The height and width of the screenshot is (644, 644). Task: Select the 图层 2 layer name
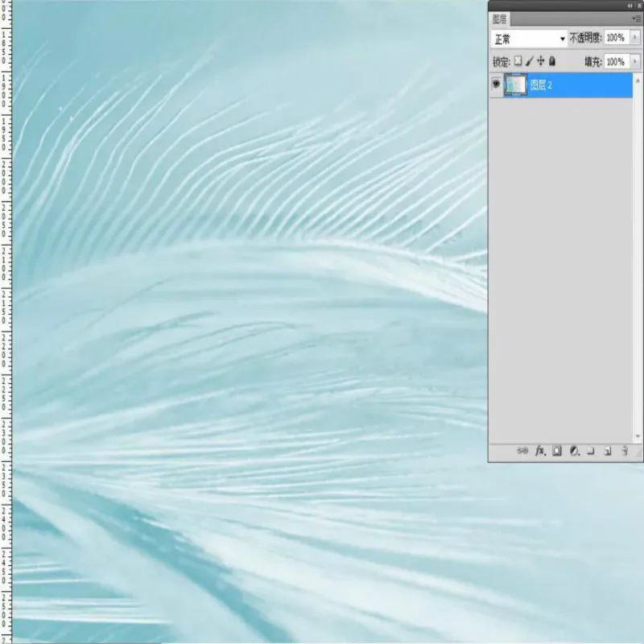coord(541,85)
